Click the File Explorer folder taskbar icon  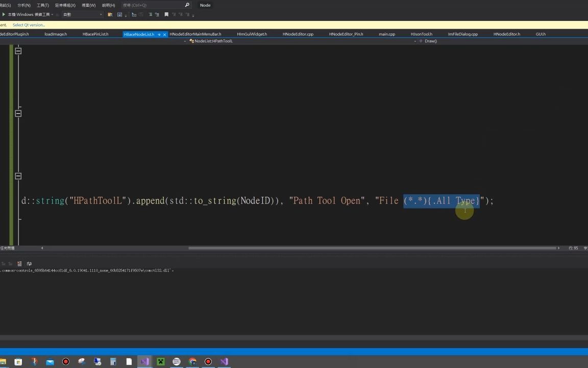(3, 362)
